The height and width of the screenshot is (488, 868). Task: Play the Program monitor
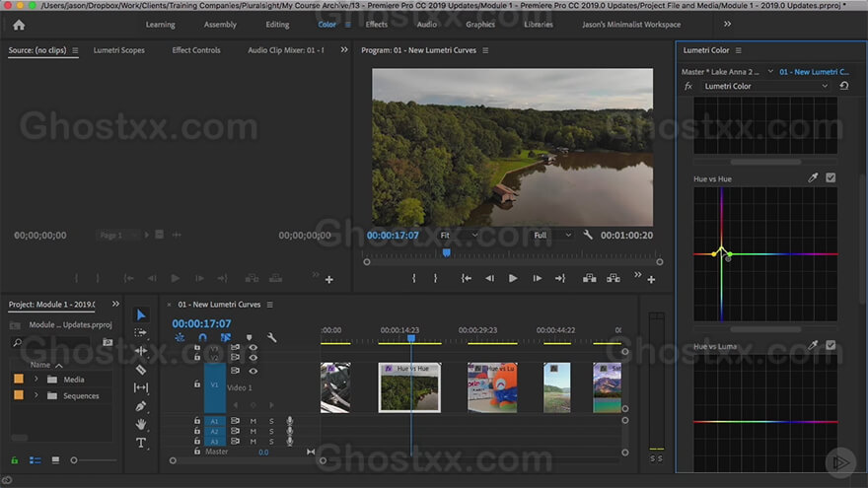click(513, 278)
